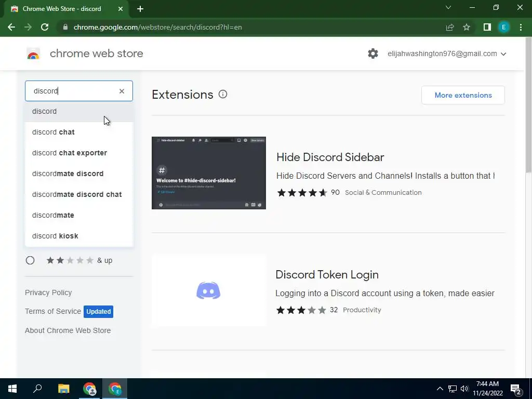Image resolution: width=532 pixels, height=399 pixels.
Task: Click the Productivity category text
Action: click(362, 310)
